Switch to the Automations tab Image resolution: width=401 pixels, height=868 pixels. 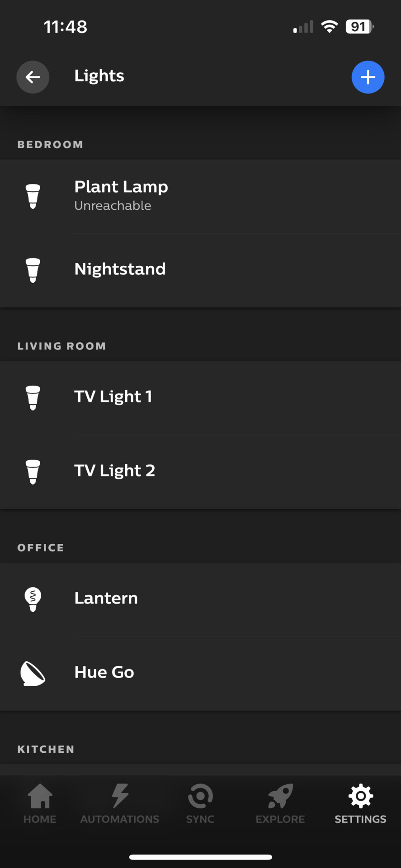click(120, 804)
